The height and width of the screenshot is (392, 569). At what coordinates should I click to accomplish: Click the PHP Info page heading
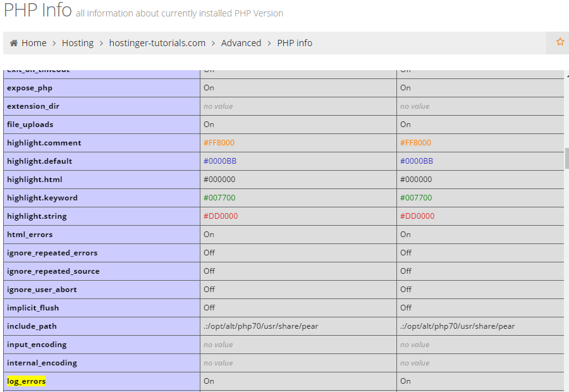37,11
